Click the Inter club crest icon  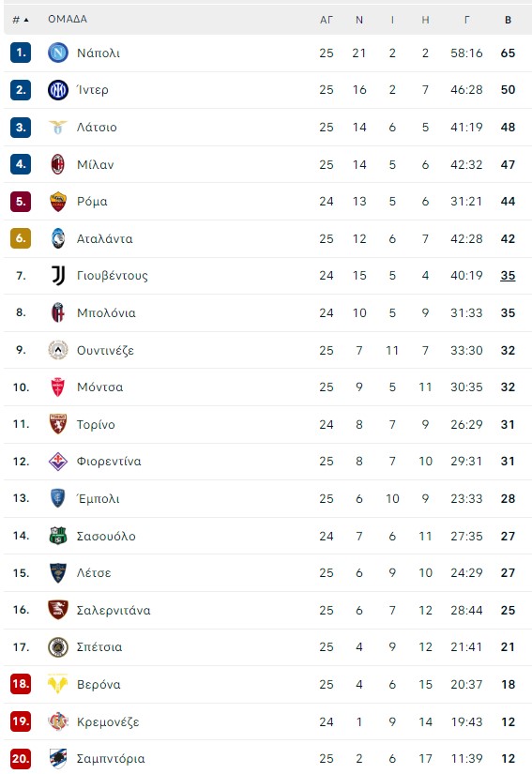(58, 90)
